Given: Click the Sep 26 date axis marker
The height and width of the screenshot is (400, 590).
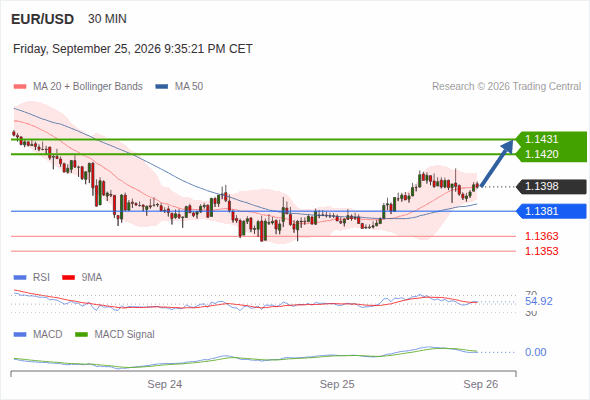Looking at the screenshot, I should [x=481, y=384].
